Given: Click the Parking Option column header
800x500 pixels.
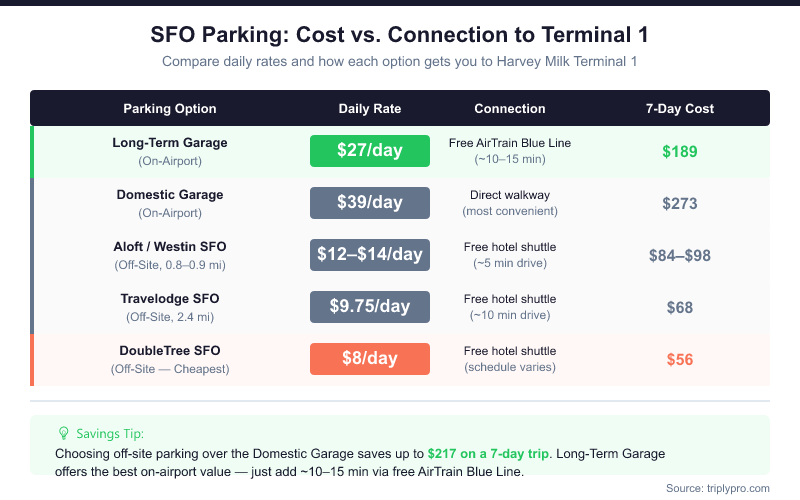Looking at the screenshot, I should (x=170, y=108).
